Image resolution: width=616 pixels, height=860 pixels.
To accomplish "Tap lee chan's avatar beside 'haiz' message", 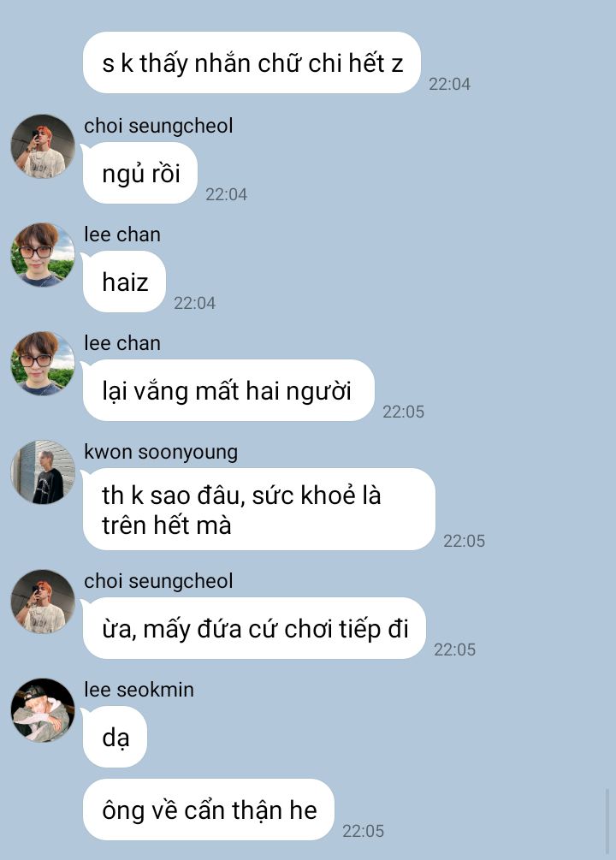I will pos(43,255).
